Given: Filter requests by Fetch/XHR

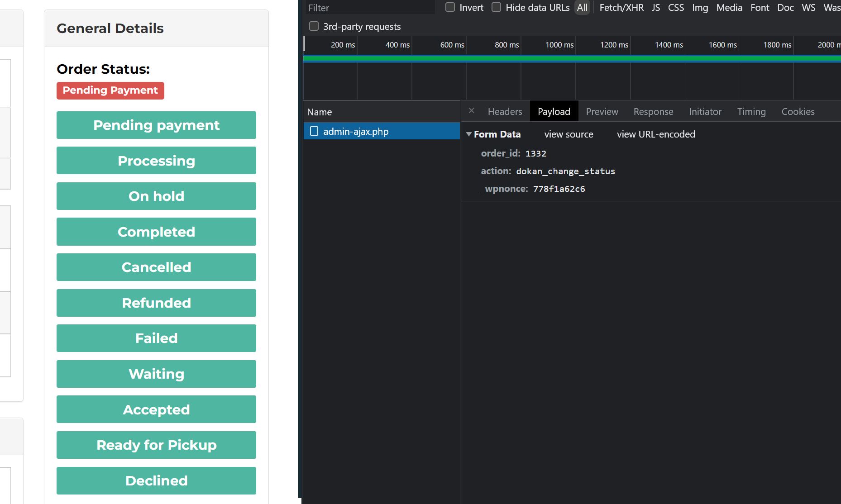Looking at the screenshot, I should [x=621, y=8].
